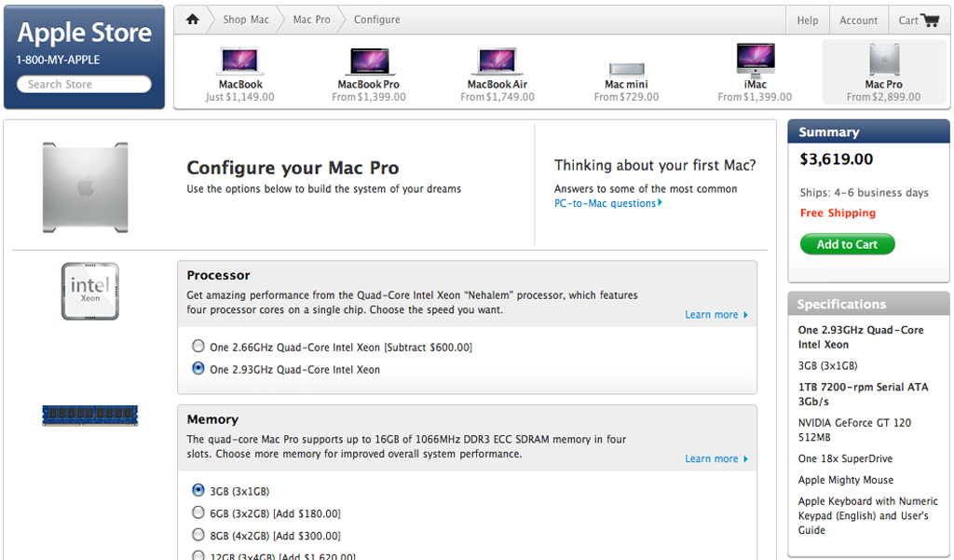Image resolution: width=954 pixels, height=560 pixels.
Task: Select 3GB (3x1GB) memory option
Action: tap(198, 490)
